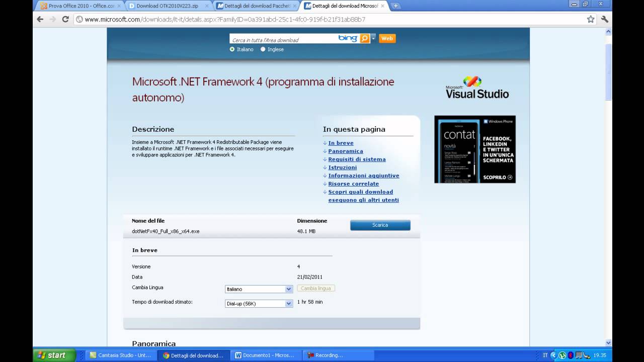Switch to the Download OTK2010V223.zip tab
644x362 pixels.
coord(169,6)
